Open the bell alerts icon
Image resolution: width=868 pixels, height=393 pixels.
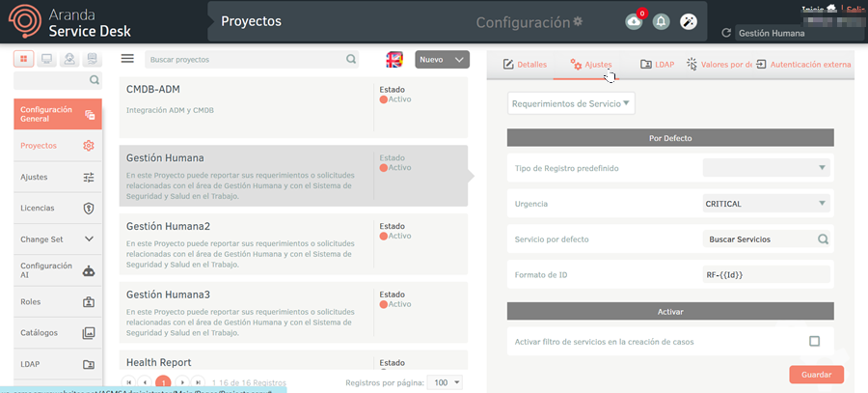click(661, 21)
